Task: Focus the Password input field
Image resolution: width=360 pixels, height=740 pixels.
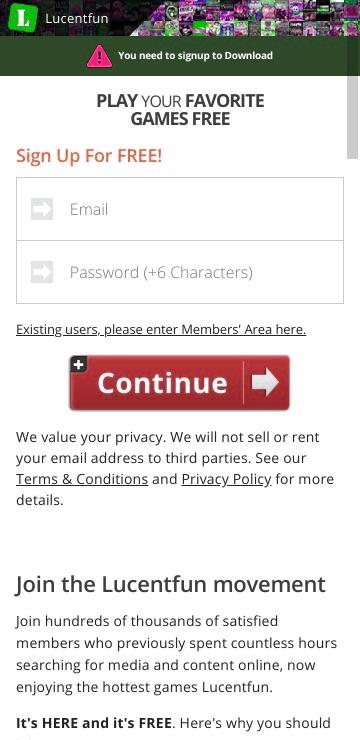Action: 180,272
